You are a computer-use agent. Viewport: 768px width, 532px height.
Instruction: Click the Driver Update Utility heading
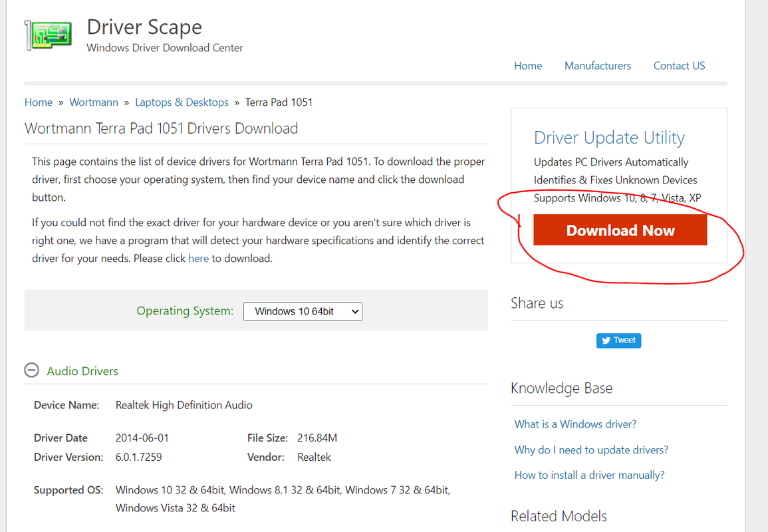(609, 138)
